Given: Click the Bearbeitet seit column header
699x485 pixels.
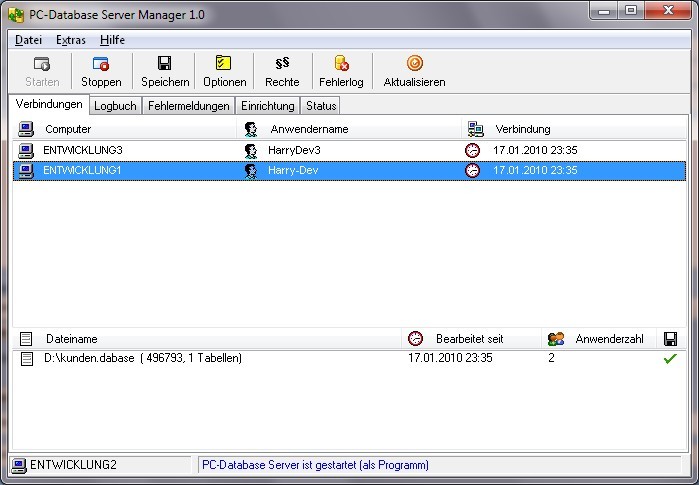Looking at the screenshot, I should (468, 339).
